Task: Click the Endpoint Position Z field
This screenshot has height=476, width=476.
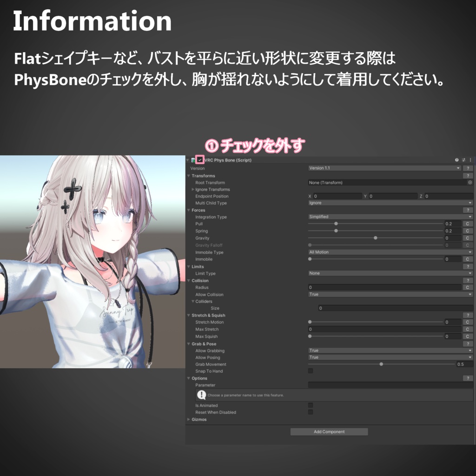Action: [x=449, y=197]
